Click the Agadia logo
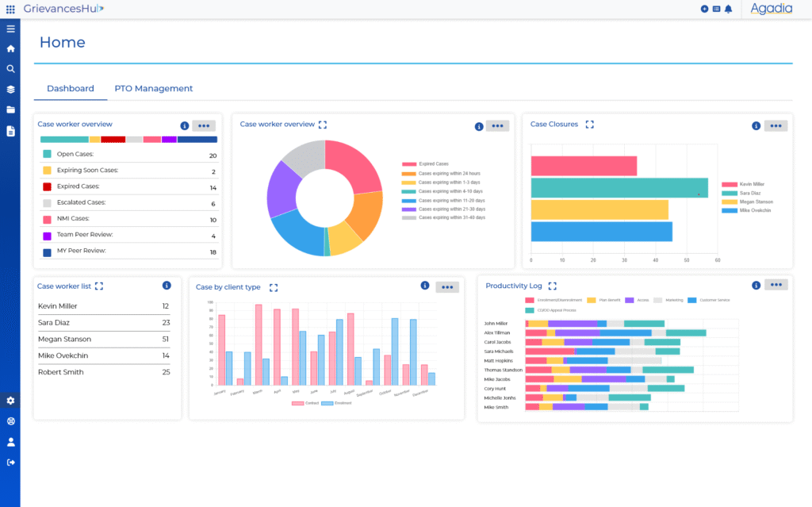The image size is (812, 507). coord(772,10)
